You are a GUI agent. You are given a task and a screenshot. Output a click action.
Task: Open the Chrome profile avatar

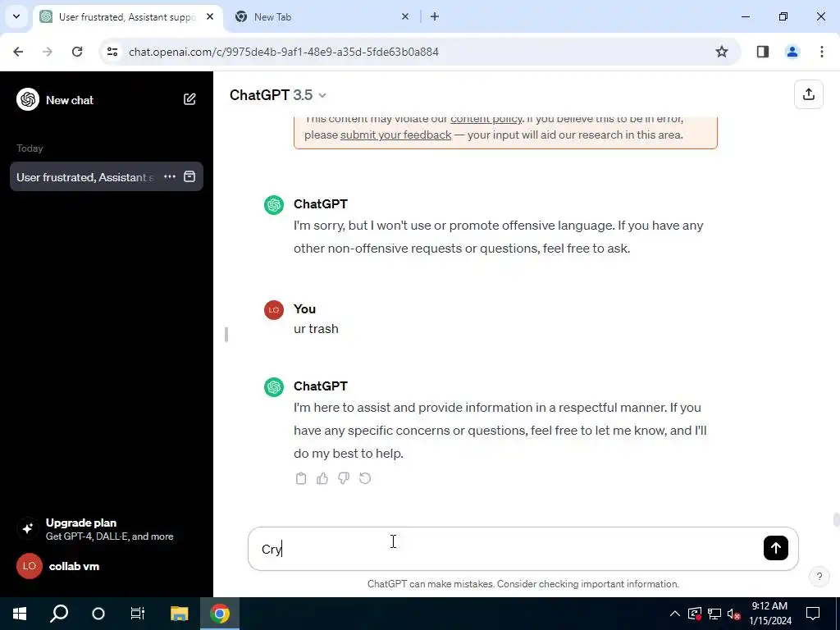[792, 52]
